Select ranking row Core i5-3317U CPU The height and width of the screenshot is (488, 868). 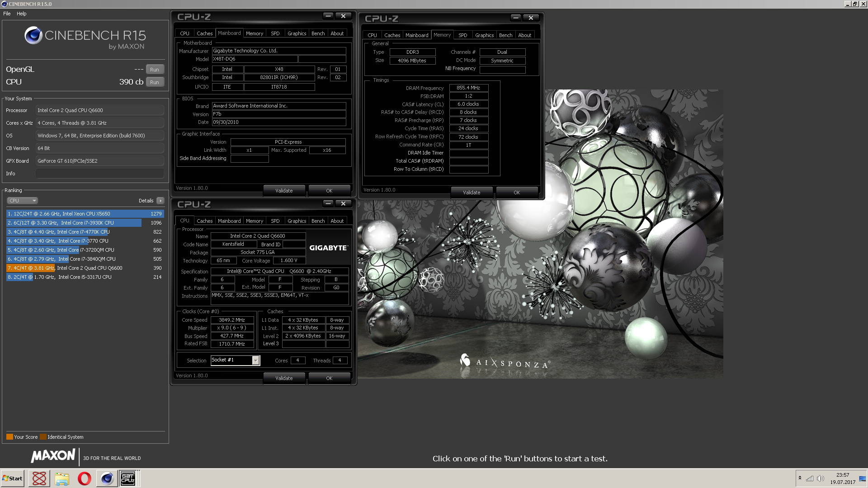(85, 277)
